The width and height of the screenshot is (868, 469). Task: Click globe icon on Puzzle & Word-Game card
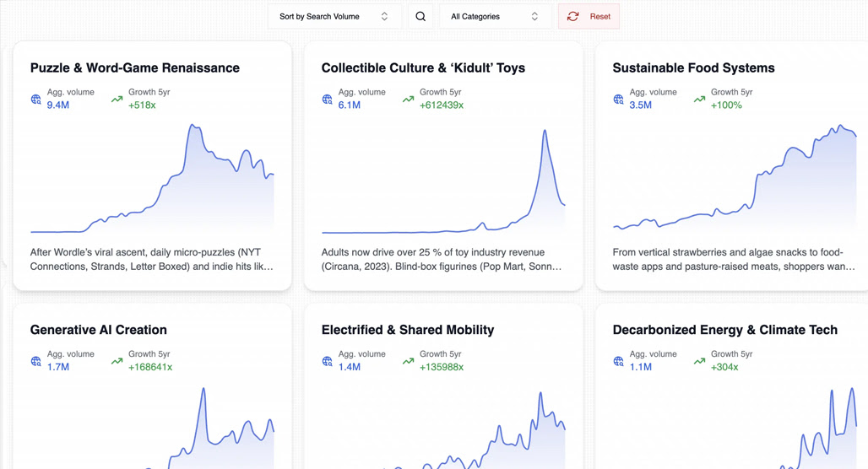tap(36, 100)
